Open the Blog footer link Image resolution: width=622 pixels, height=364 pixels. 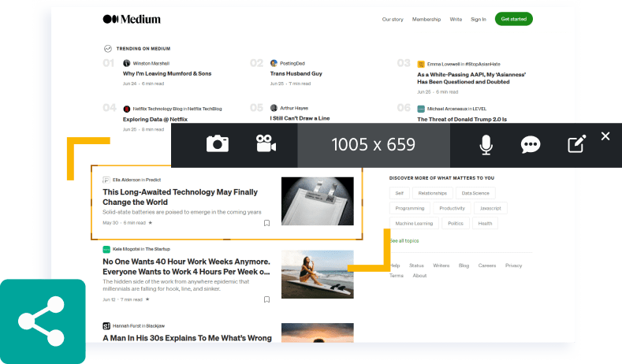(x=464, y=266)
